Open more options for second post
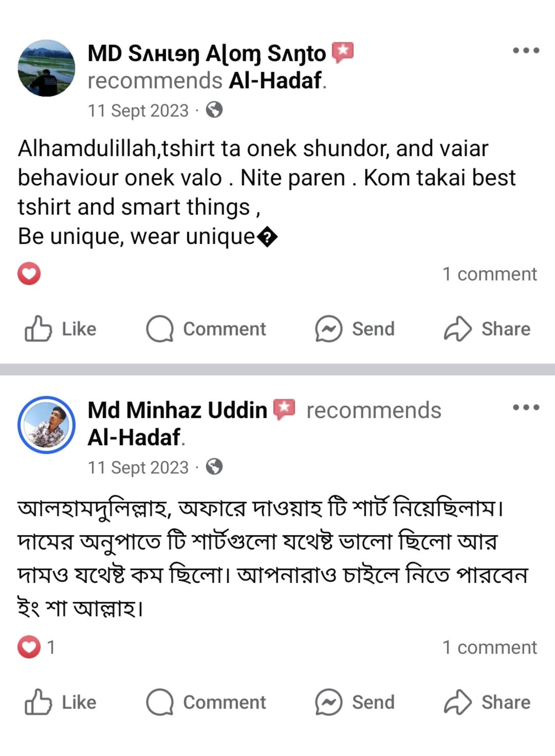The width and height of the screenshot is (555, 756). [x=526, y=408]
